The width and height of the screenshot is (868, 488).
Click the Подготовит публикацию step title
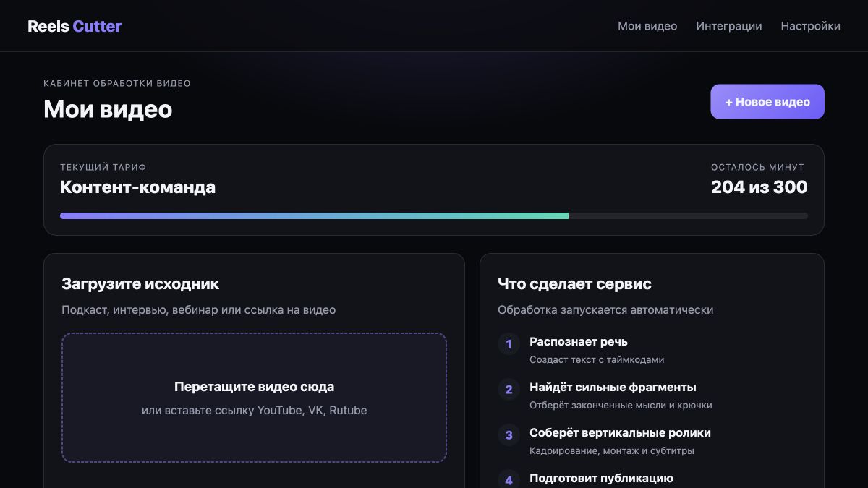coord(601,478)
